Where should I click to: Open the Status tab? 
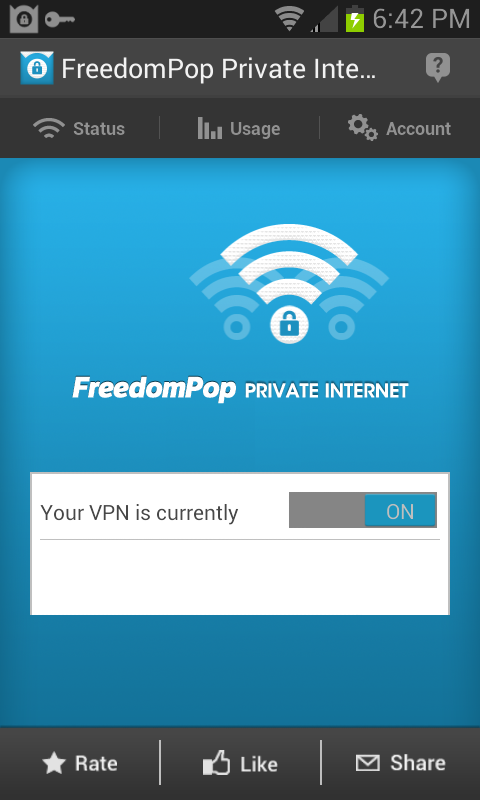point(79,129)
